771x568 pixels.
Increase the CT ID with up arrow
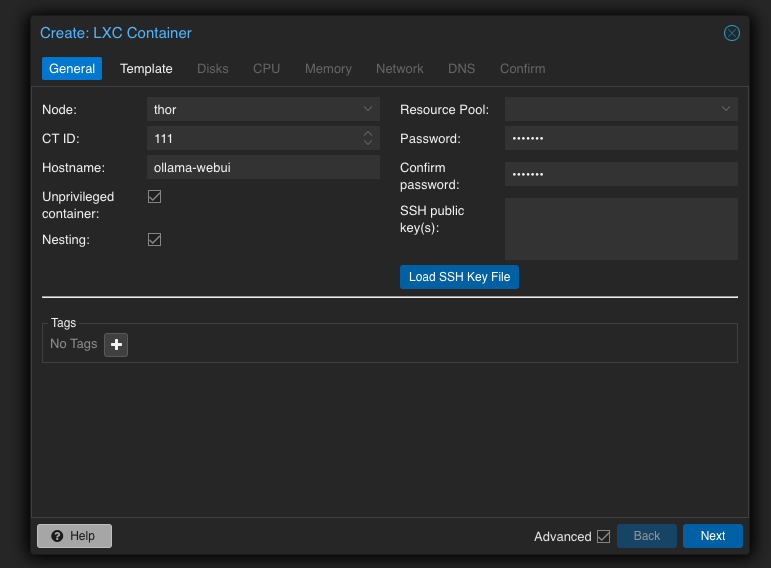[368, 134]
